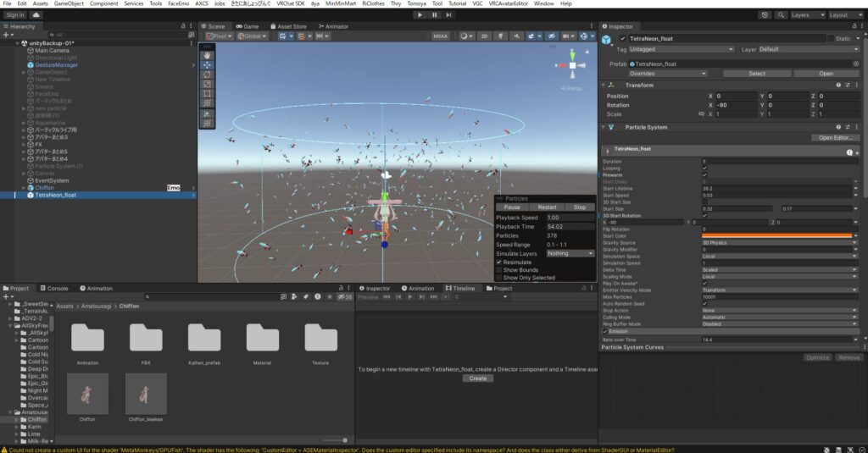Click the Open Editor button
Image resolution: width=868 pixels, height=453 pixels.
[835, 137]
